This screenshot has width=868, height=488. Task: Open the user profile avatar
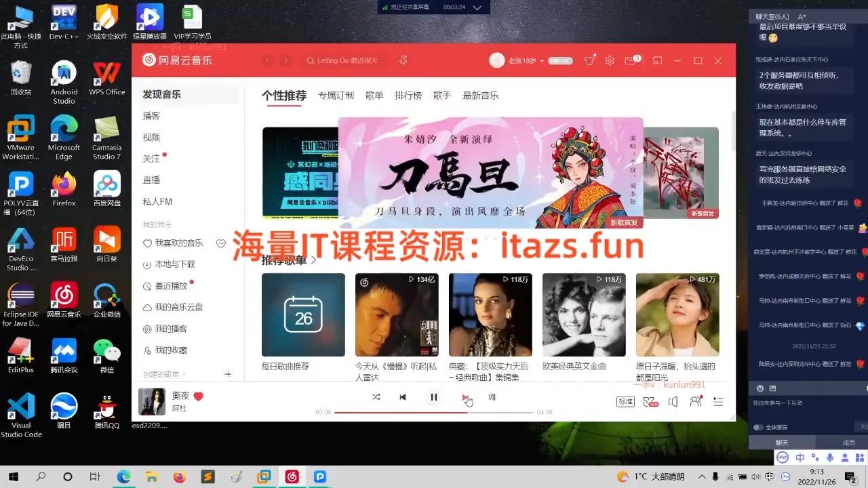pyautogui.click(x=497, y=61)
